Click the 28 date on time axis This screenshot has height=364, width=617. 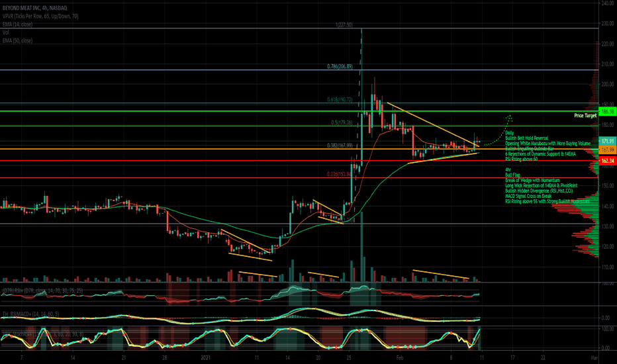(164, 357)
